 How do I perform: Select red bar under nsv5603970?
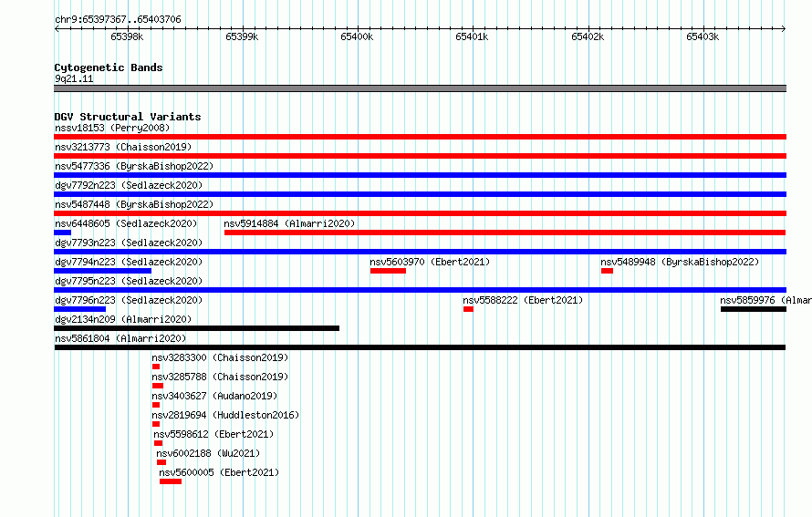coord(388,271)
